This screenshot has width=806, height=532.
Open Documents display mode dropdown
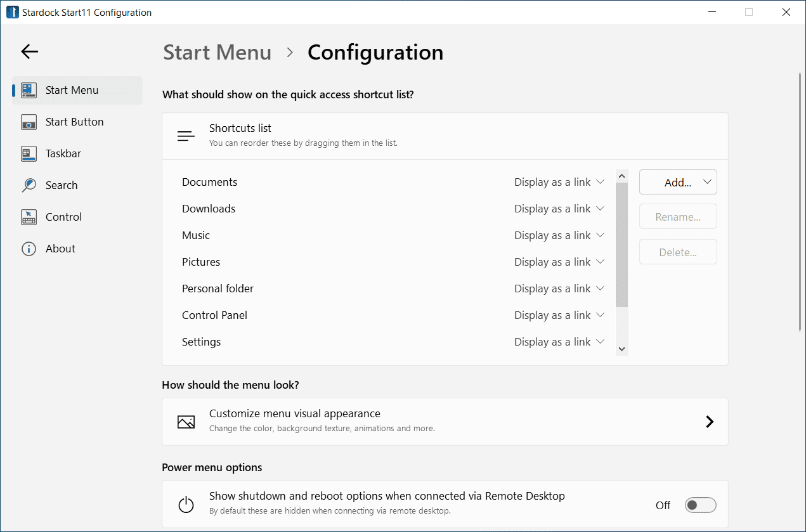click(559, 182)
